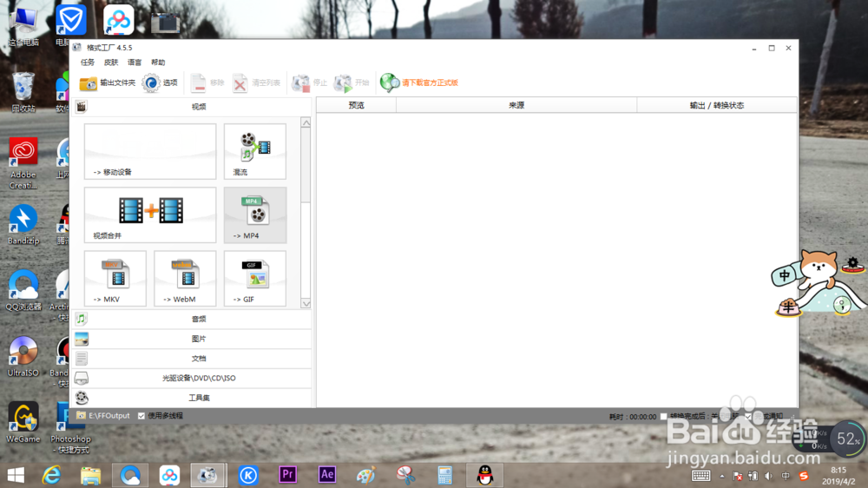Click the volume speaker tray icon

pos(768,476)
